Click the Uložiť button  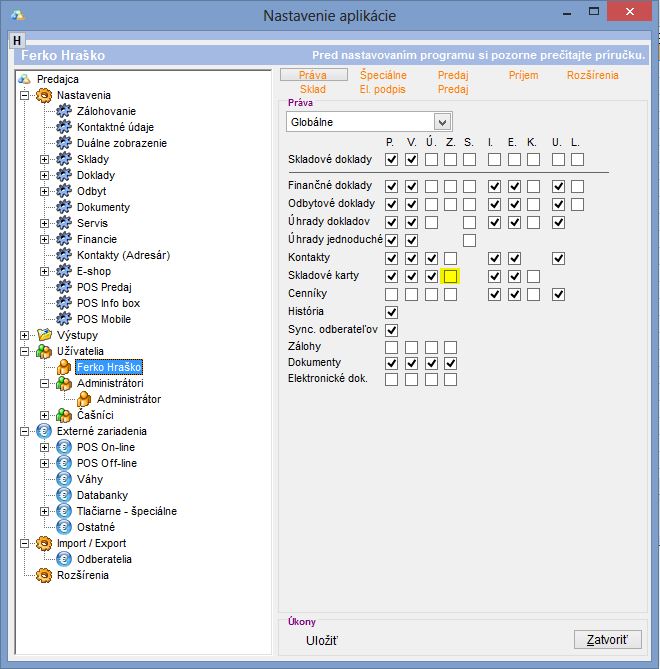321,640
